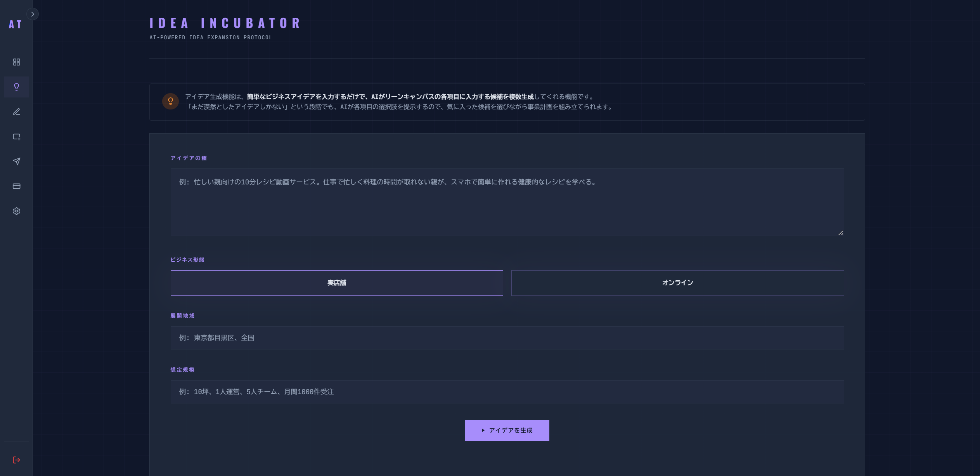This screenshot has width=980, height=476.
Task: Select the paper plane send icon
Action: pos(16,162)
